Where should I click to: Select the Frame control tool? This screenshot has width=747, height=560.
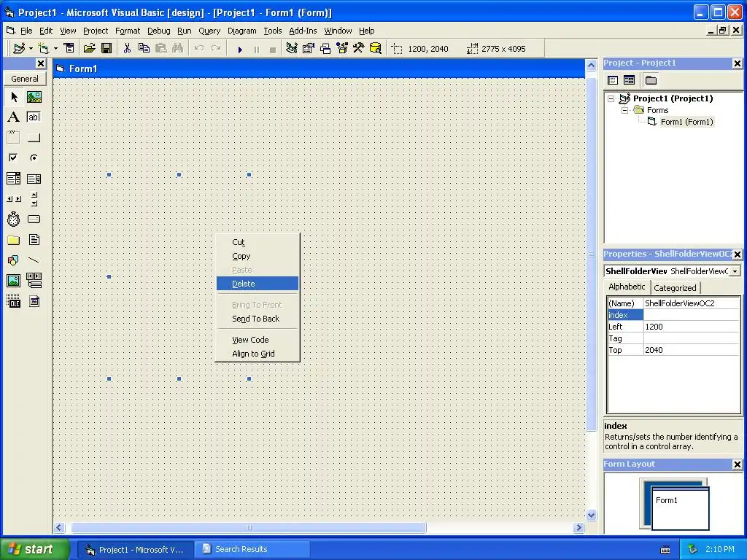(x=14, y=137)
